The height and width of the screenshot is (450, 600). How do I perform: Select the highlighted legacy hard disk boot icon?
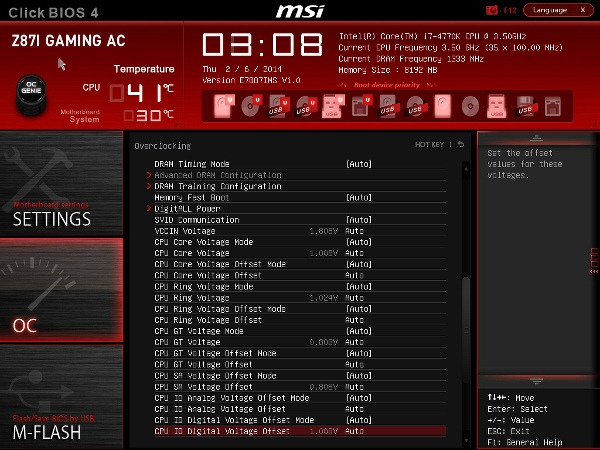443,106
